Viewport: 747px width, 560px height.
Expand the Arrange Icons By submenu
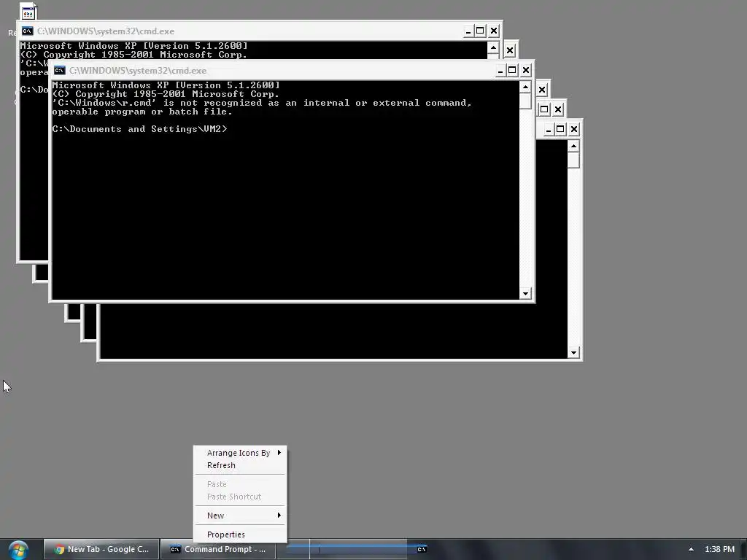(x=241, y=453)
